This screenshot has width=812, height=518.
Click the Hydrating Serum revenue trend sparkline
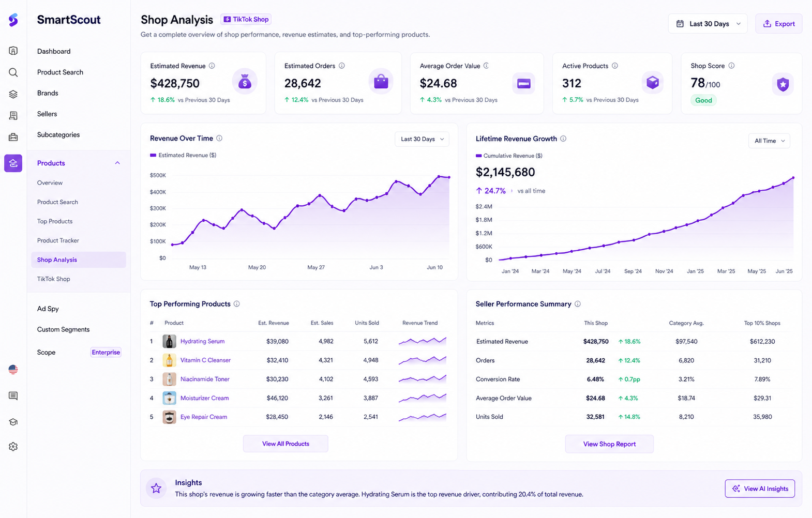423,341
